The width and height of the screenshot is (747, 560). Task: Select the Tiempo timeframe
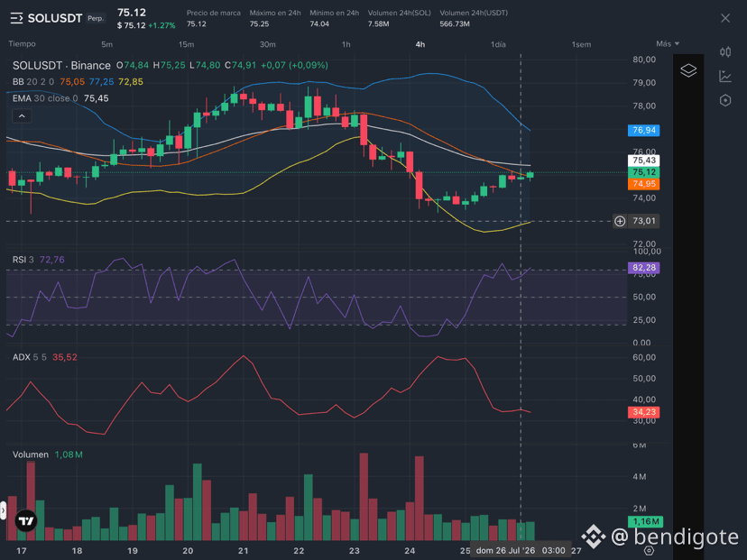22,44
